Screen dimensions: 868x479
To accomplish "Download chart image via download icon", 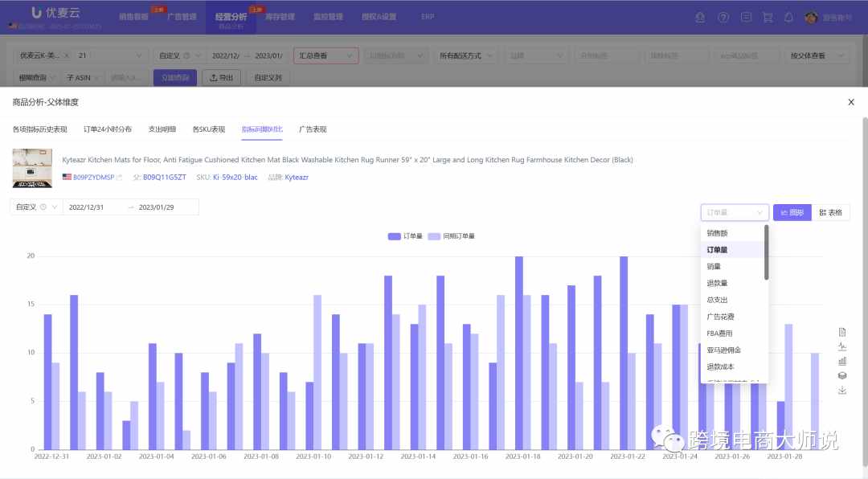I will click(x=842, y=390).
